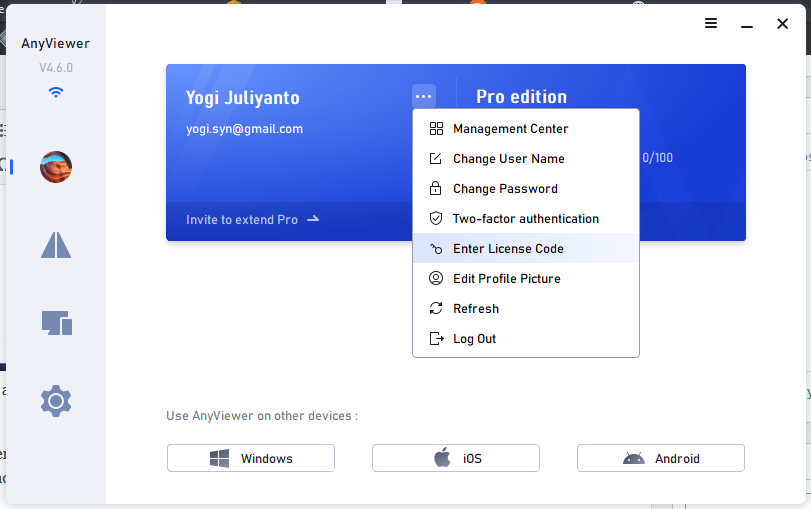The width and height of the screenshot is (811, 509).
Task: Log Out of the account
Action: pyautogui.click(x=474, y=339)
